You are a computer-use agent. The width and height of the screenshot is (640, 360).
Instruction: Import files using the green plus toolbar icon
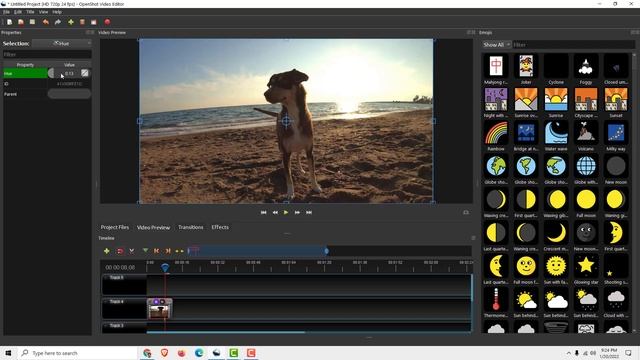pyautogui.click(x=71, y=22)
